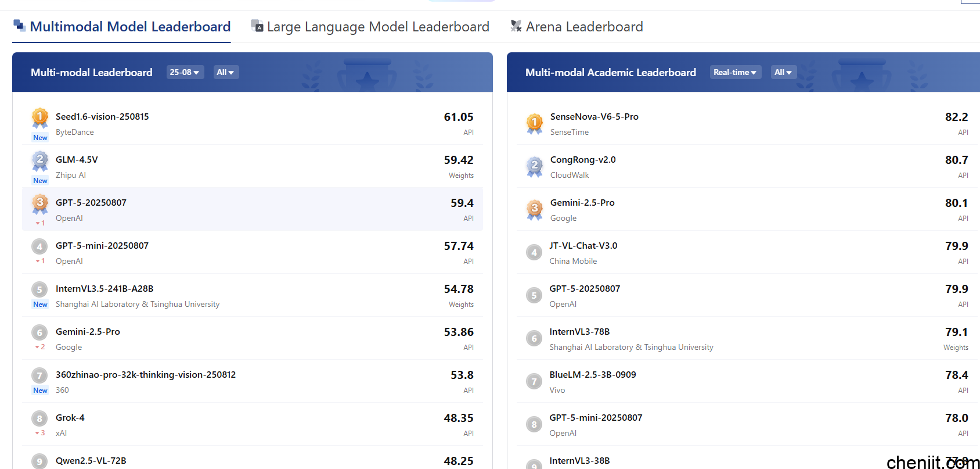The height and width of the screenshot is (469, 980).
Task: Click the 82.2 score for SenseNova-V6-5-Pro
Action: (956, 117)
